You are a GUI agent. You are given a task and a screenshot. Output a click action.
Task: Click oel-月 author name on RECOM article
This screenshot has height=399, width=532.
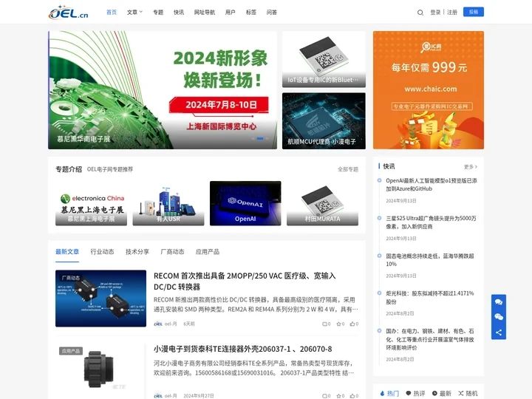coord(171,324)
